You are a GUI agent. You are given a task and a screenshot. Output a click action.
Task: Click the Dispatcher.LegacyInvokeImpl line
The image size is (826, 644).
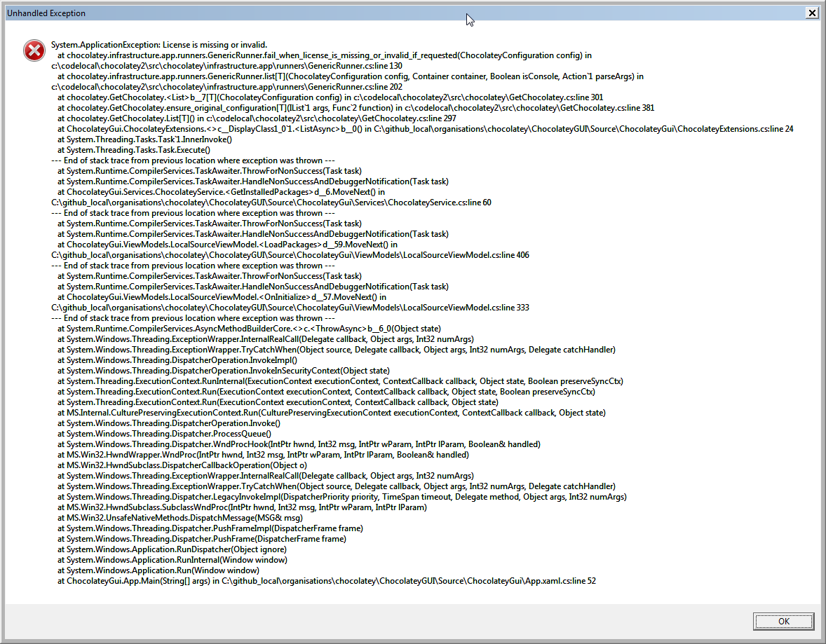pyautogui.click(x=342, y=498)
